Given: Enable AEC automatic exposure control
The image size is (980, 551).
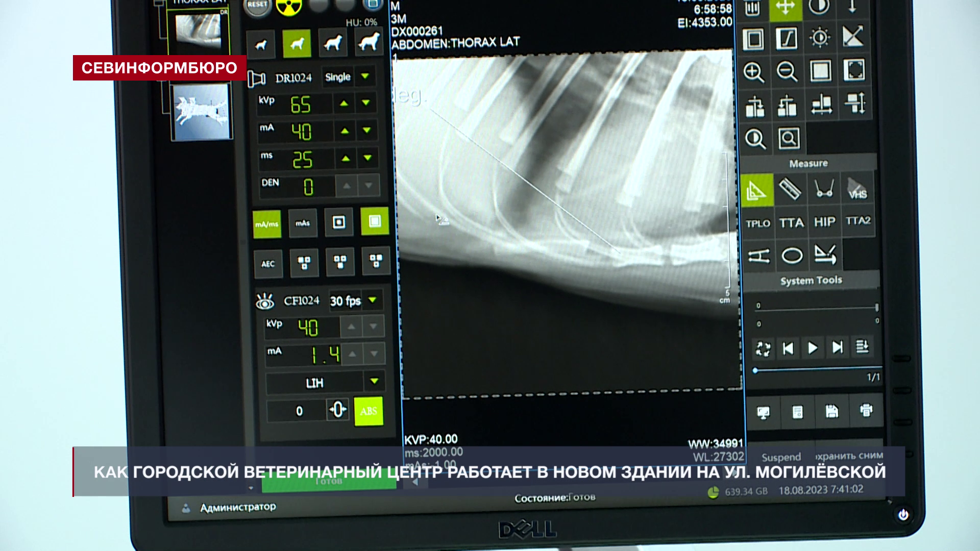Looking at the screenshot, I should click(x=268, y=264).
